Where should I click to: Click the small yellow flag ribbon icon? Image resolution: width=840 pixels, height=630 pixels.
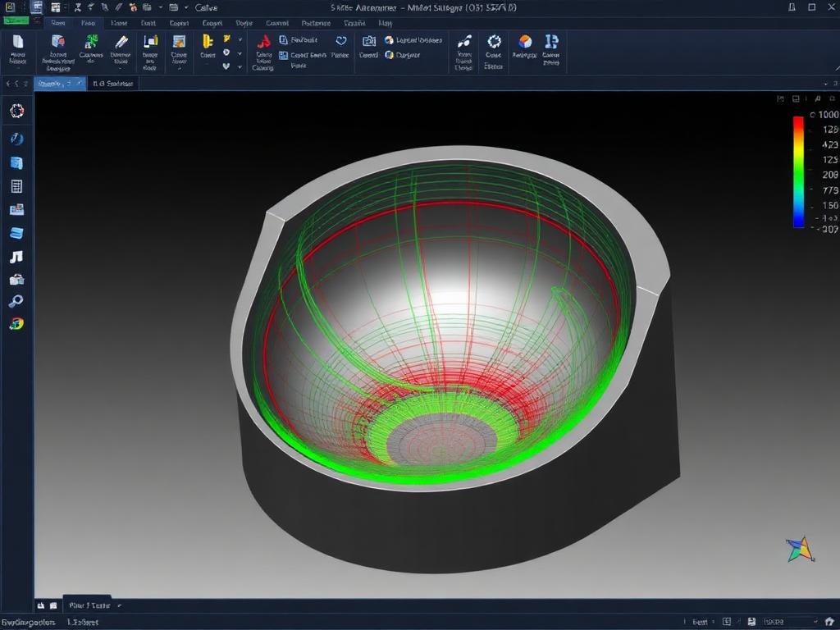tap(226, 39)
